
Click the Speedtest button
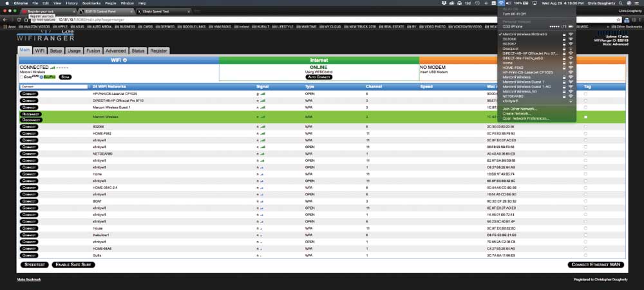33,265
